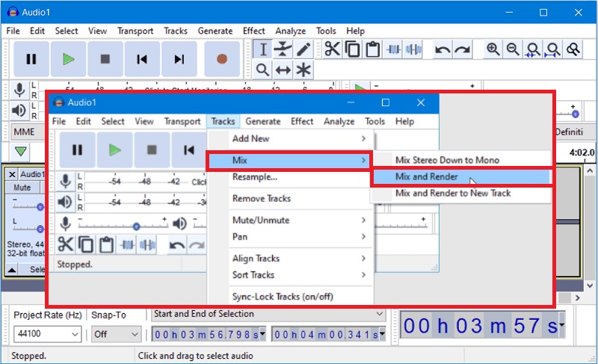Choose Mix and Render to New Track
The height and width of the screenshot is (364, 598).
(x=460, y=194)
